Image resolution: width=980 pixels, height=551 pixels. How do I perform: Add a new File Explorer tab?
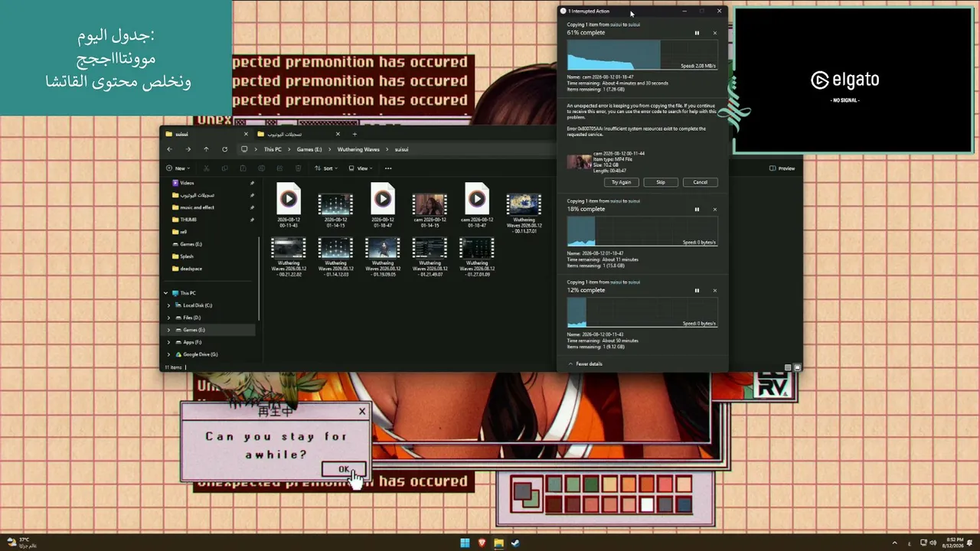pos(354,134)
